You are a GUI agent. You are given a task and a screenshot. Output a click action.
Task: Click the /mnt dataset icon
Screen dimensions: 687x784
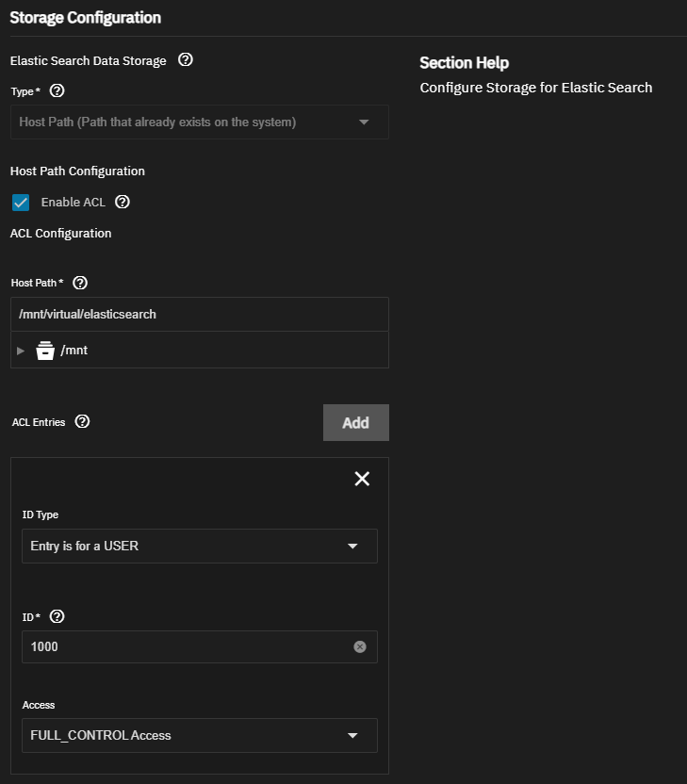click(45, 351)
